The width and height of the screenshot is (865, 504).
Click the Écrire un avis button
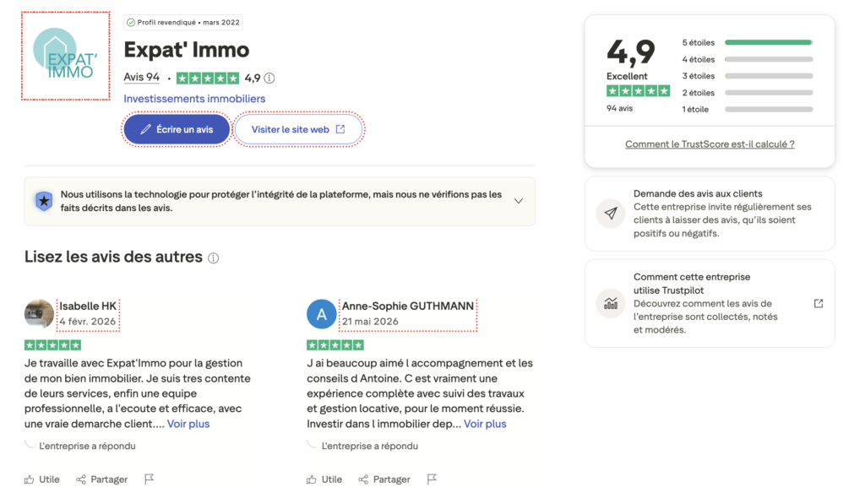click(x=177, y=129)
